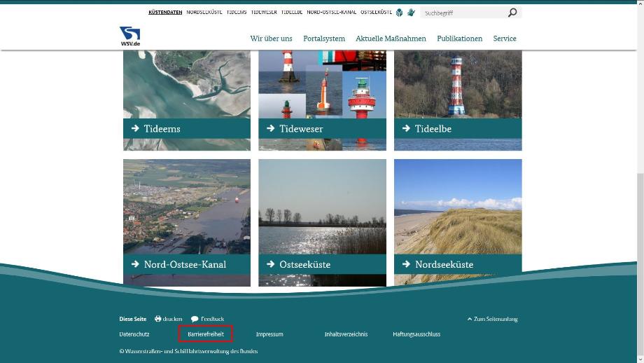Click the search magnifier icon

click(x=512, y=13)
